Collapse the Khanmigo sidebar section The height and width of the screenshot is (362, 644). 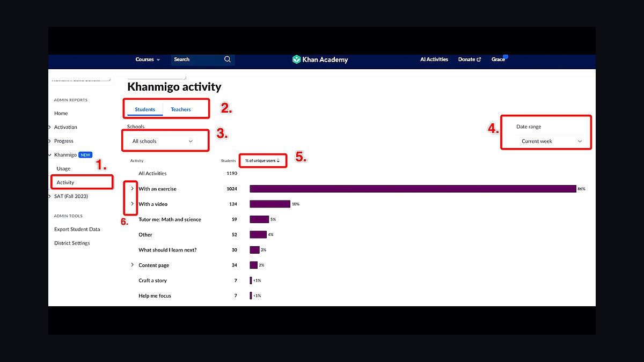49,155
